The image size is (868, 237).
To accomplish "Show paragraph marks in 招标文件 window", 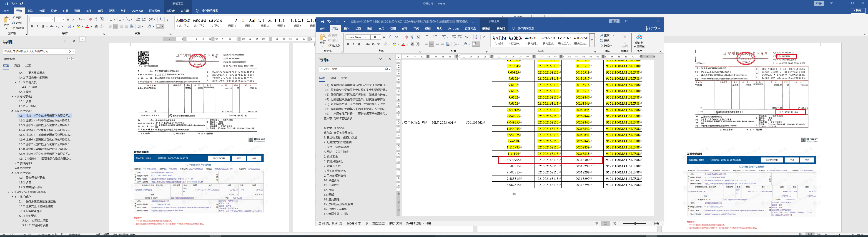I will (484, 37).
